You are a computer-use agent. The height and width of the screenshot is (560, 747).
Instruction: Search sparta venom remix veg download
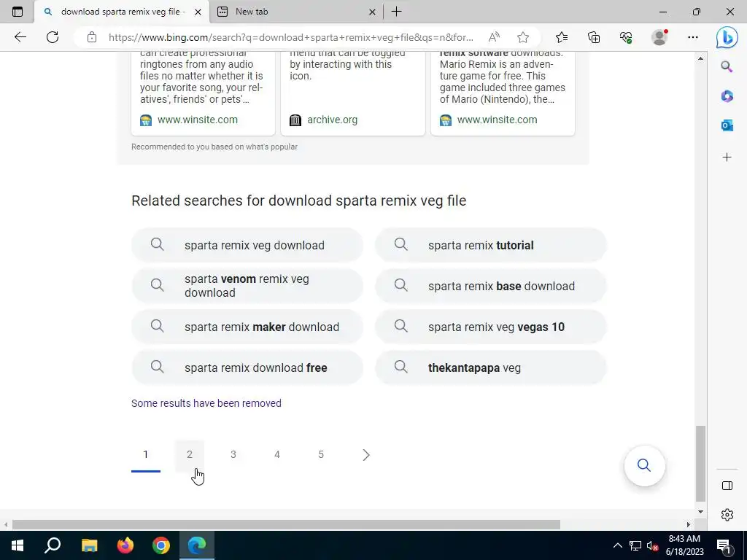tap(247, 286)
